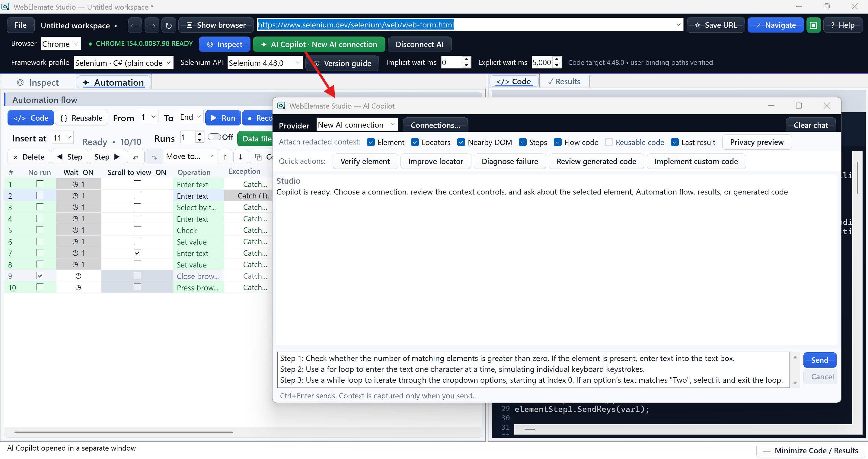Go forward with the right arrow button
Viewport: 868px width, 459px height.
click(x=152, y=25)
